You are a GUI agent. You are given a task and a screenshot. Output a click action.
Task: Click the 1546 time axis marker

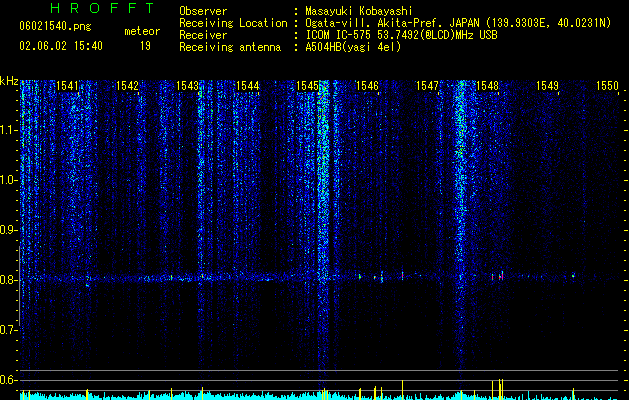tap(367, 86)
